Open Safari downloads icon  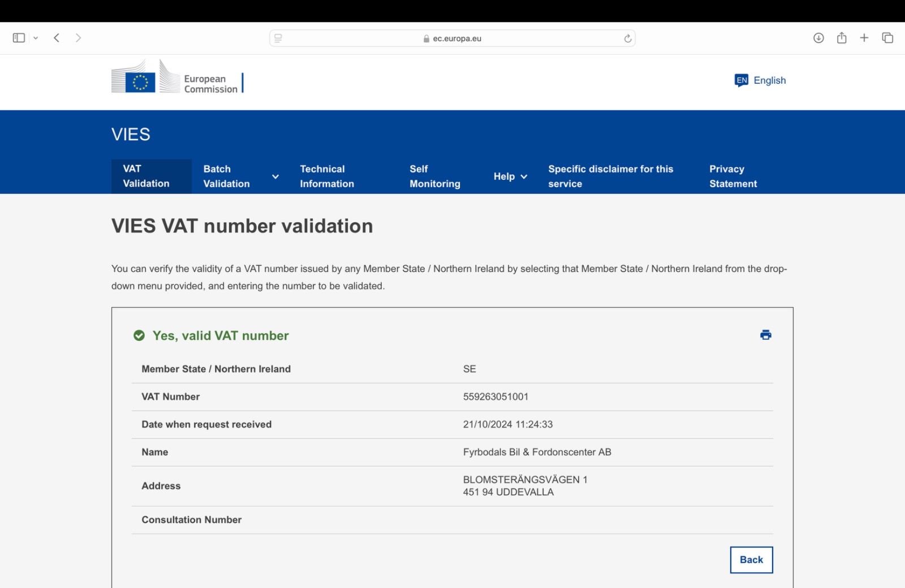pyautogui.click(x=818, y=38)
